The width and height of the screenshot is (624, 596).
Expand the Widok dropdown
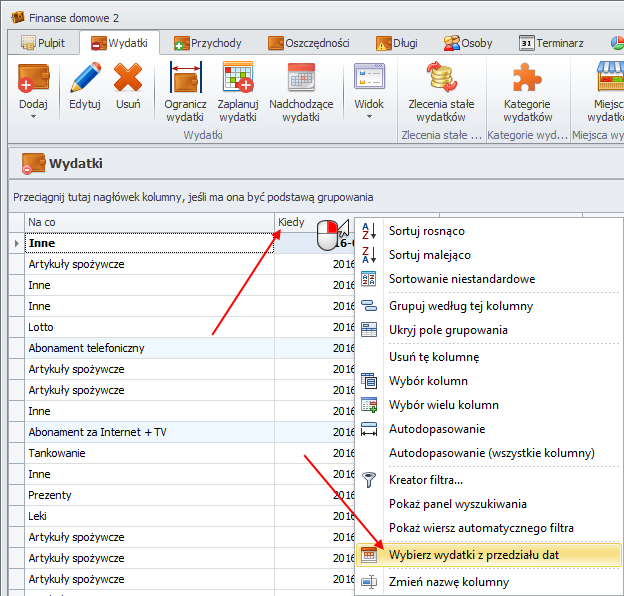[369, 115]
